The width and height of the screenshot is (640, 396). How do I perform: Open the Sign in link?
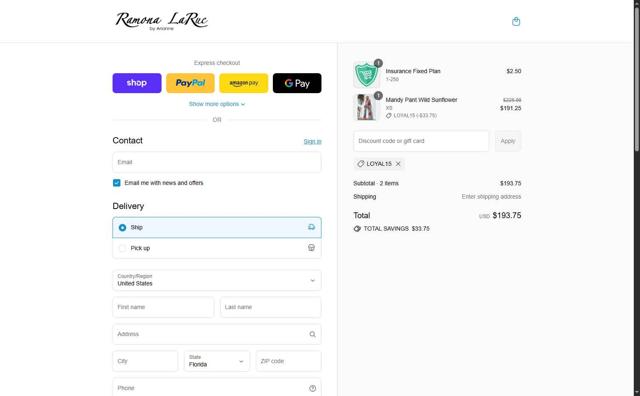[x=312, y=141]
